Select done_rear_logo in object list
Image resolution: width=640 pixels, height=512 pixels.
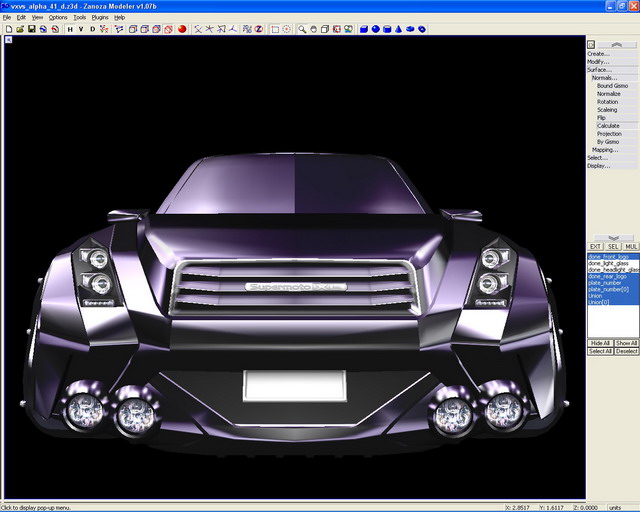tap(613, 276)
